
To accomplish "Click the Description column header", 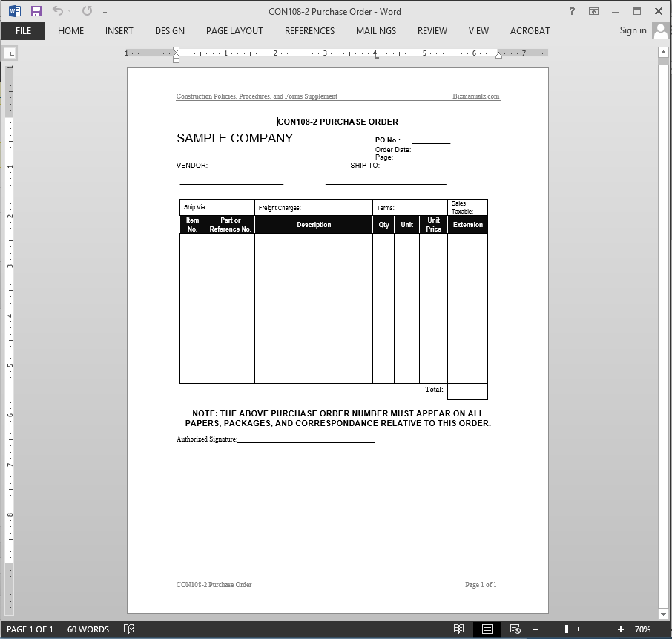I will click(x=314, y=225).
